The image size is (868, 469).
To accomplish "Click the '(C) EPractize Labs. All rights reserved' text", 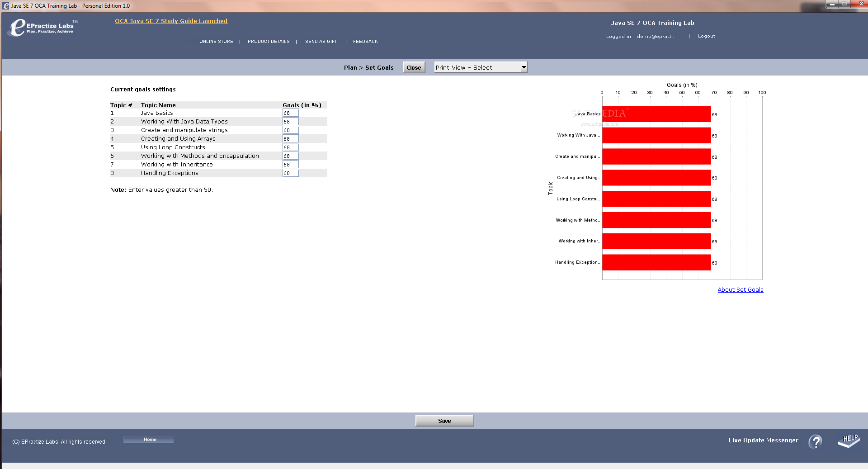I will click(59, 442).
